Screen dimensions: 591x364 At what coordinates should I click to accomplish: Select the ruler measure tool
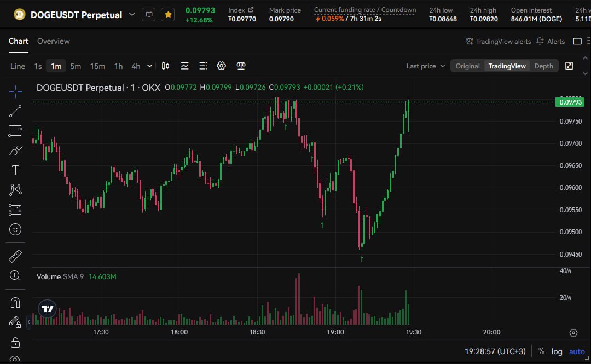[15, 256]
